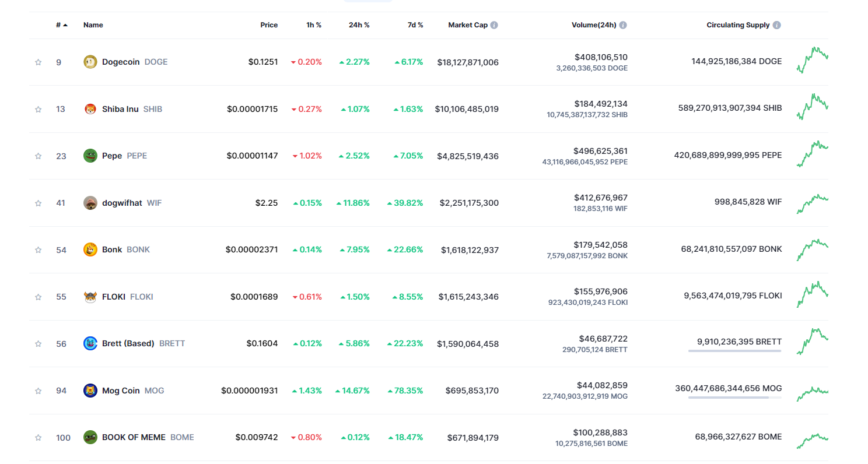The height and width of the screenshot is (464, 868).
Task: Open dogwifhat 24h volume link
Action: click(x=601, y=198)
